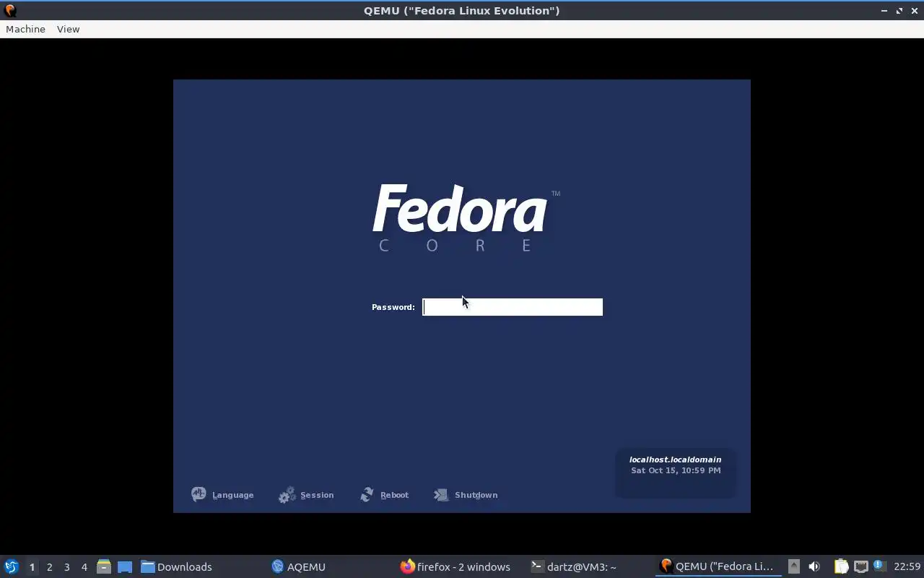924x578 pixels.
Task: Open the View menu
Action: [x=68, y=29]
